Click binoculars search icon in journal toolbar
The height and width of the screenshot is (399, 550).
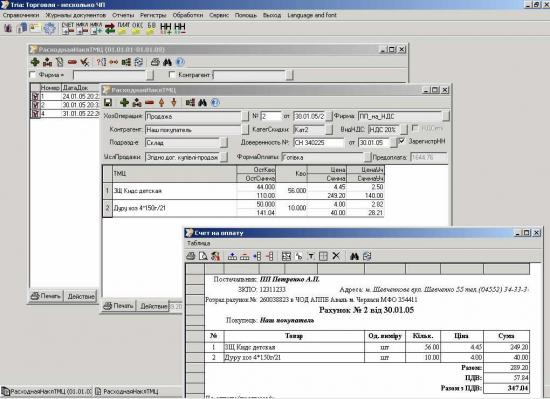tap(167, 62)
